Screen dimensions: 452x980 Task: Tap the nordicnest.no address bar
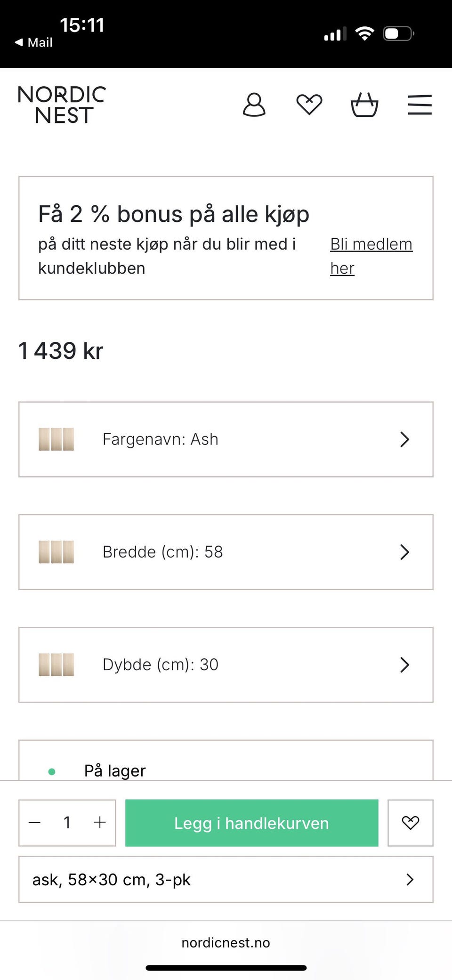226,942
